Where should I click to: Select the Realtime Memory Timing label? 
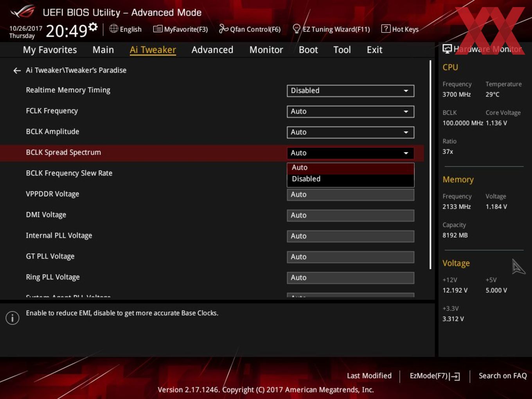click(x=68, y=90)
